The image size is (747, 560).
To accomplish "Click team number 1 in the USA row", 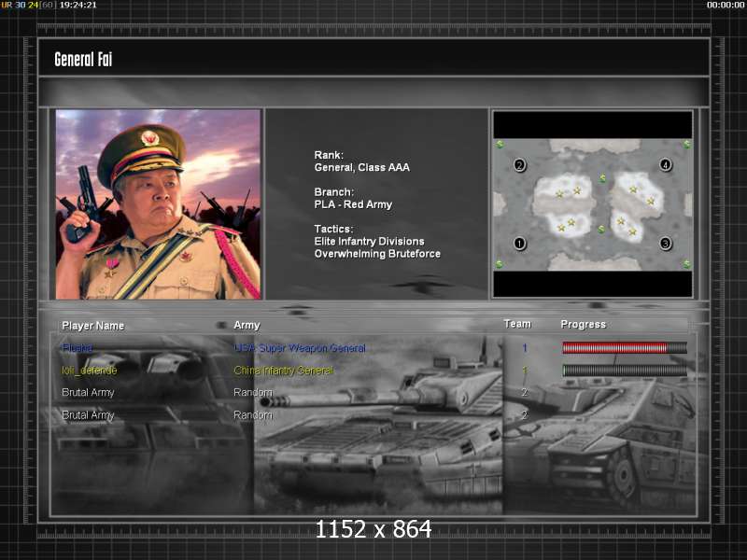I will 525,348.
